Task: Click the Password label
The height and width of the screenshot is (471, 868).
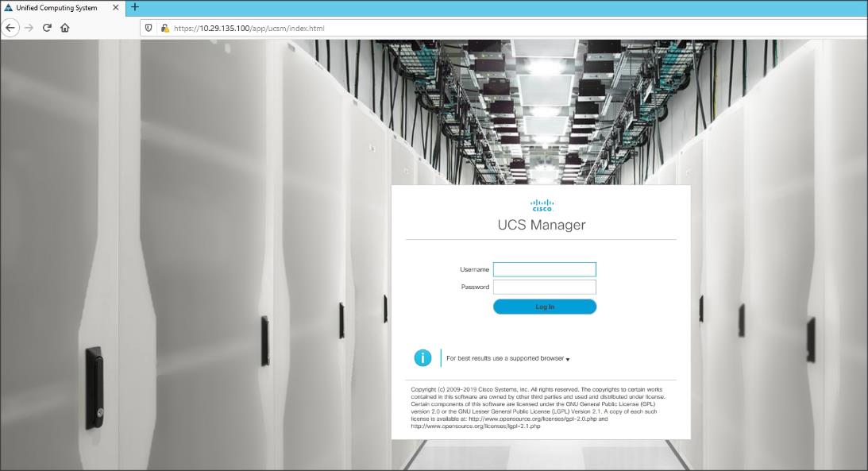Action: click(x=475, y=287)
